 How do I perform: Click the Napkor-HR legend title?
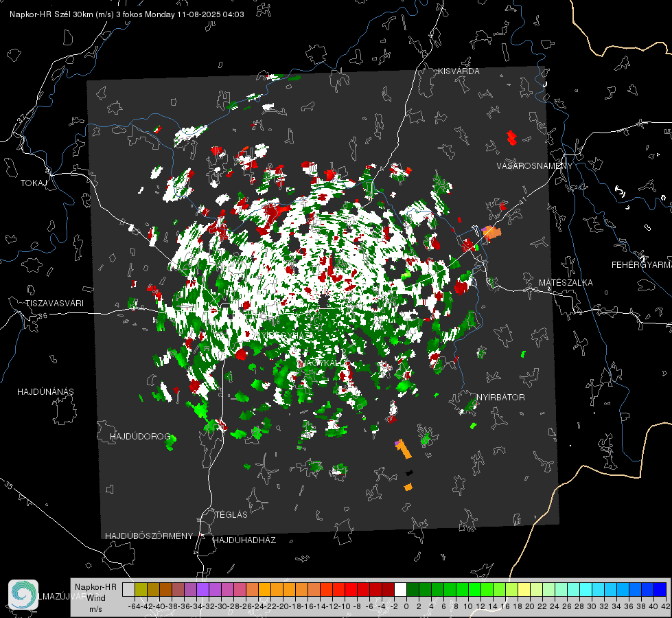(95, 586)
